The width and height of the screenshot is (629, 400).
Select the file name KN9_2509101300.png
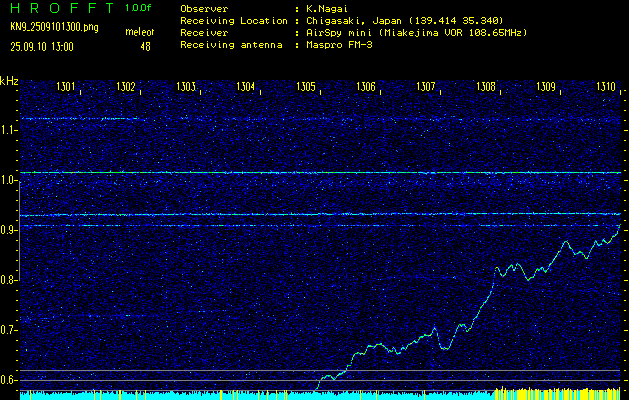pyautogui.click(x=54, y=28)
